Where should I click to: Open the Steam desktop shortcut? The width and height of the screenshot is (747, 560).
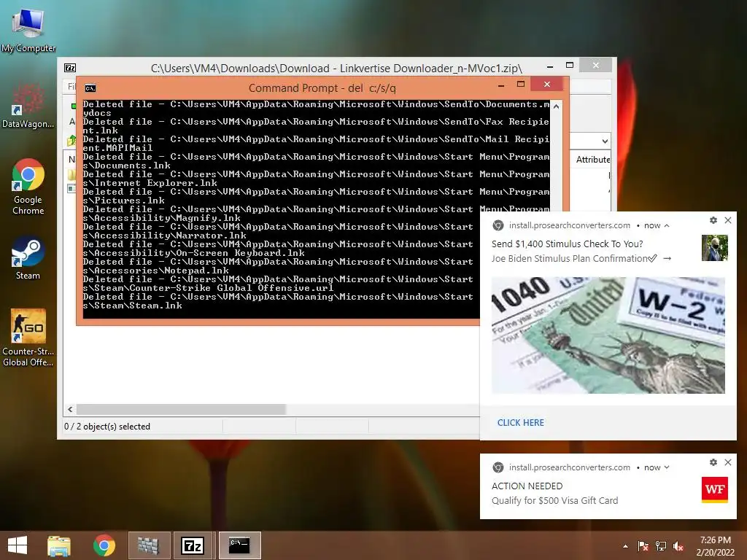click(x=28, y=257)
